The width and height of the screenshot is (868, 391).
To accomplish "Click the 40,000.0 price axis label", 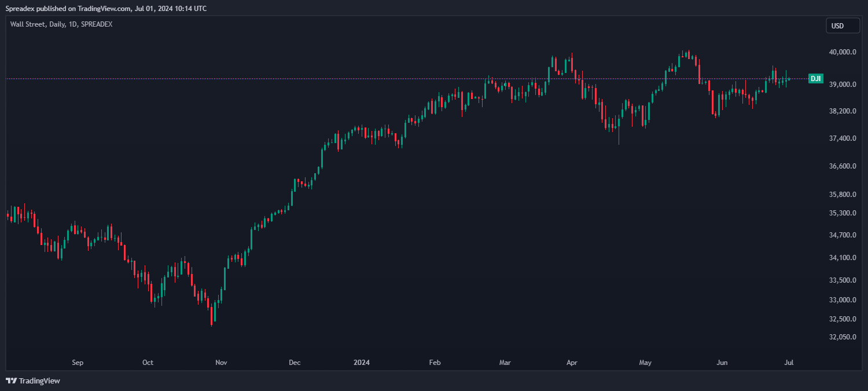I will [843, 52].
